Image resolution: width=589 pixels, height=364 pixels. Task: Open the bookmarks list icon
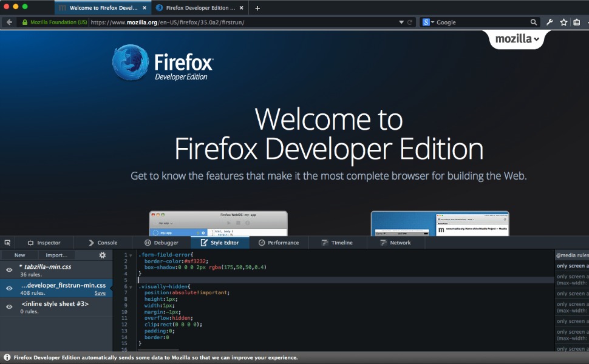[577, 22]
